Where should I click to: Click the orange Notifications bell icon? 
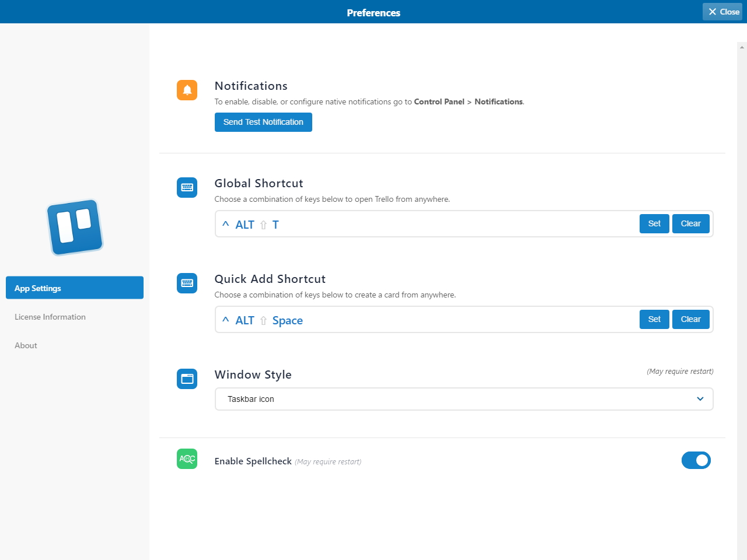pyautogui.click(x=187, y=90)
